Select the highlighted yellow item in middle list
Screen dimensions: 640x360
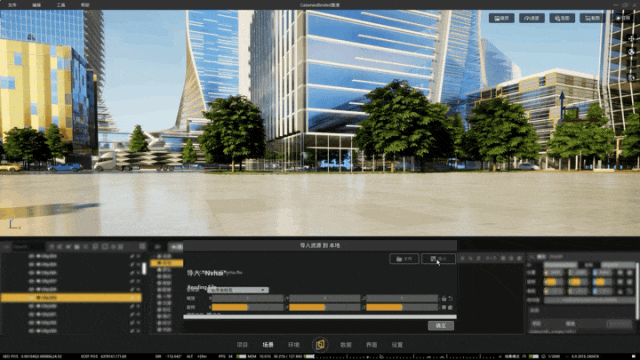pos(167,263)
